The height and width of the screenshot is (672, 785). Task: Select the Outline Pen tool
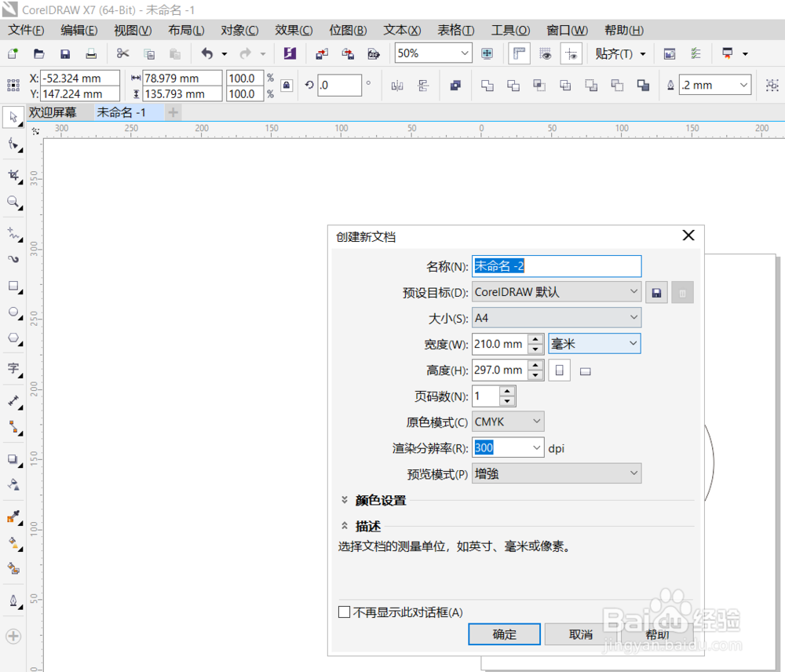(x=13, y=601)
